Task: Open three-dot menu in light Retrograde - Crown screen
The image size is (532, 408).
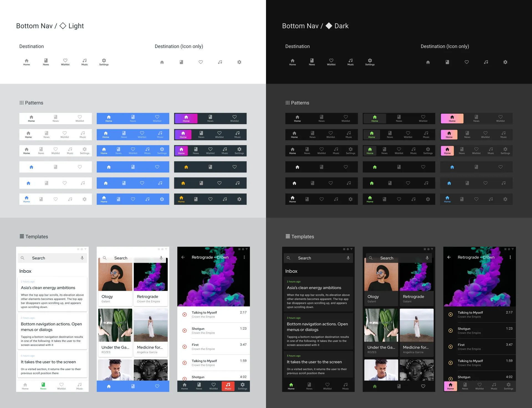Action: click(x=244, y=257)
